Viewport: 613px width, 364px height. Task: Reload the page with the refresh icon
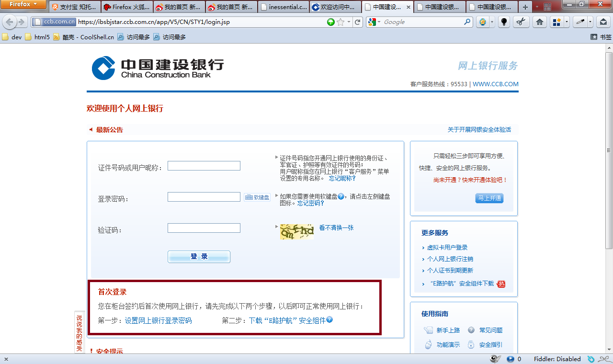pos(358,22)
